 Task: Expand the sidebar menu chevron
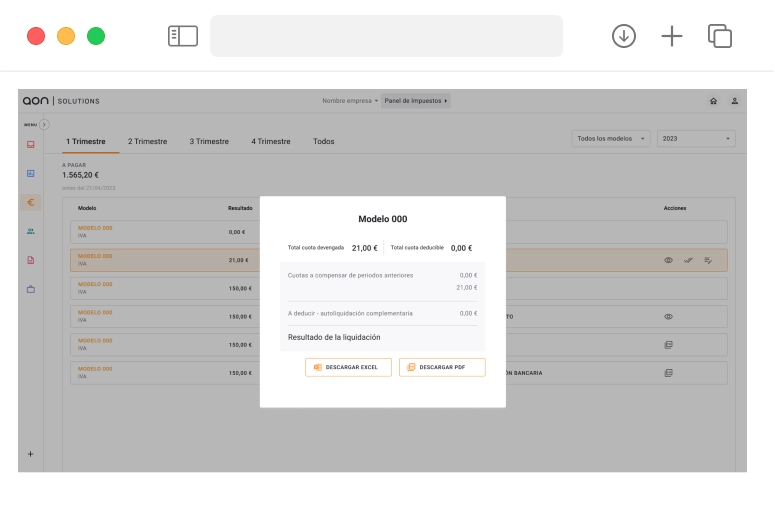click(44, 124)
